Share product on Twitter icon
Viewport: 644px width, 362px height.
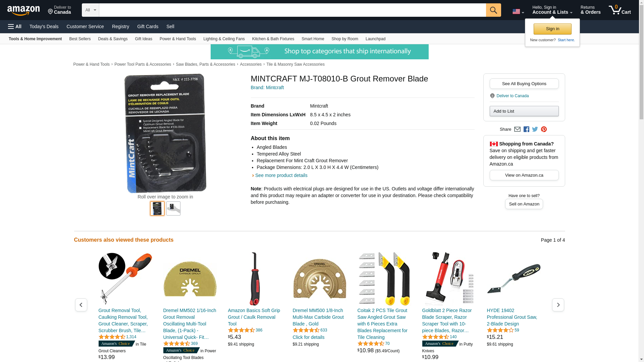pos(535,129)
